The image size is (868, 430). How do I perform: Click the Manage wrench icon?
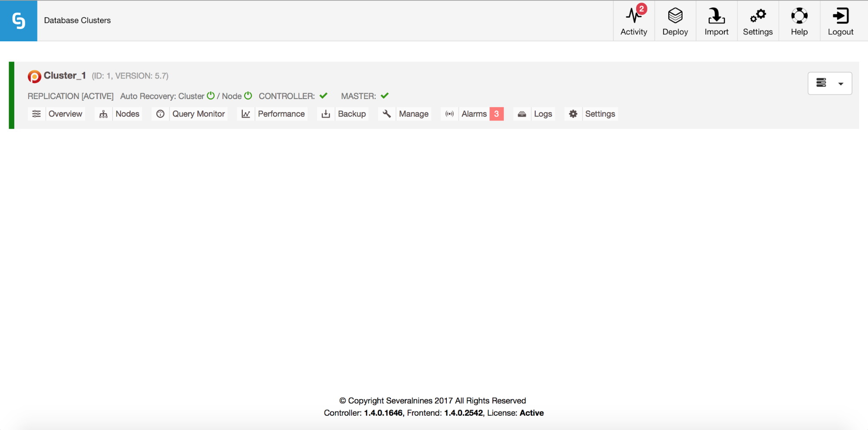click(x=387, y=114)
